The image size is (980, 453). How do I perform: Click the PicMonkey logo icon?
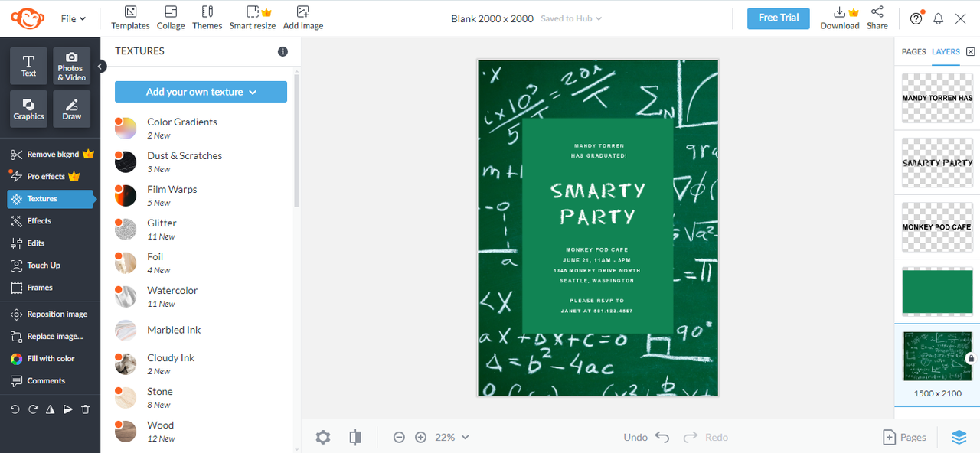coord(26,18)
